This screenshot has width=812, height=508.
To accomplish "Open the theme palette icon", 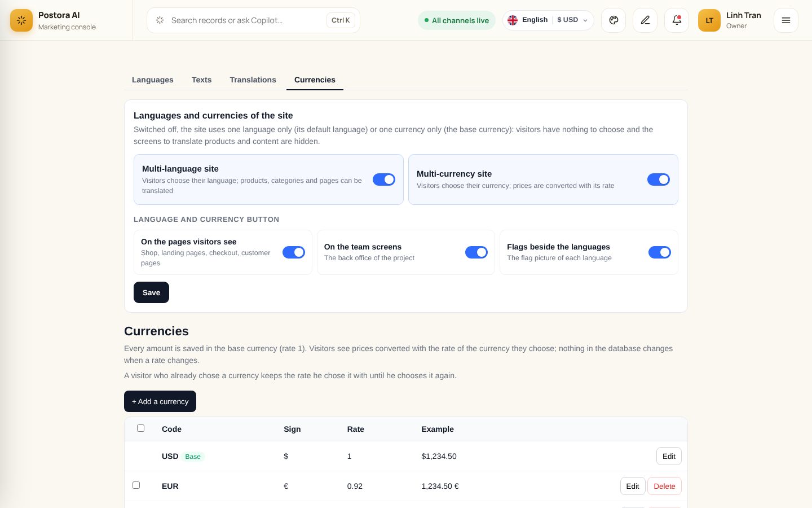I will click(x=614, y=20).
